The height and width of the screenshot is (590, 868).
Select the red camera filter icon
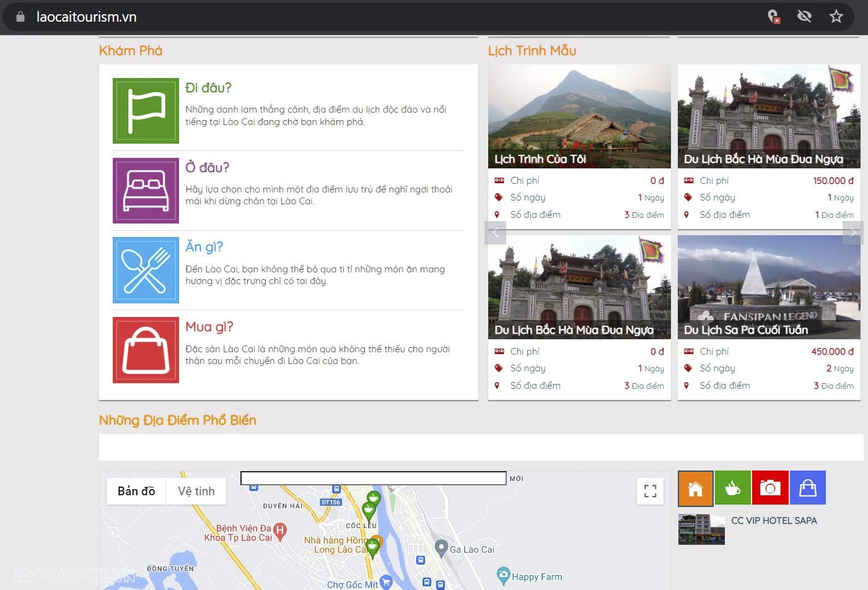770,488
